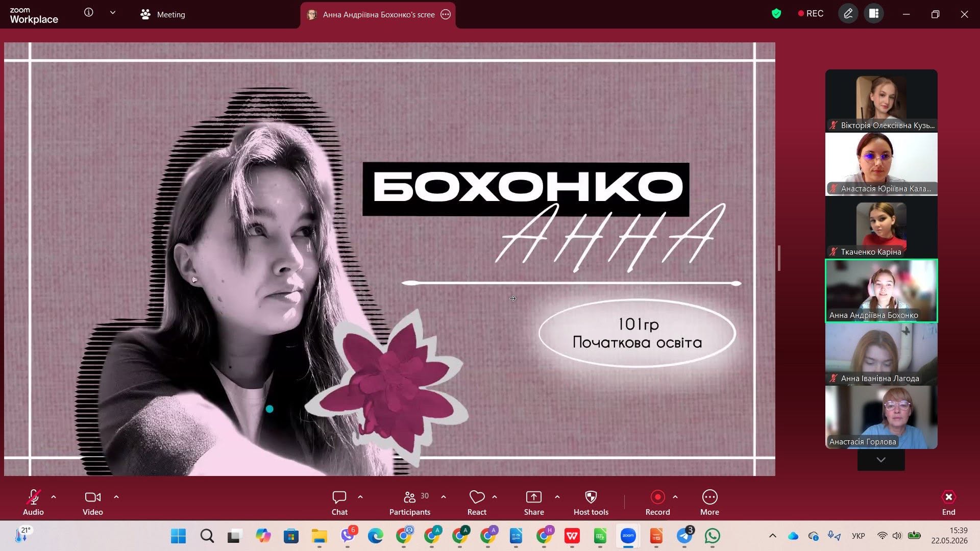This screenshot has width=980, height=551.
Task: Switch to the Meeting tab
Action: tap(163, 14)
